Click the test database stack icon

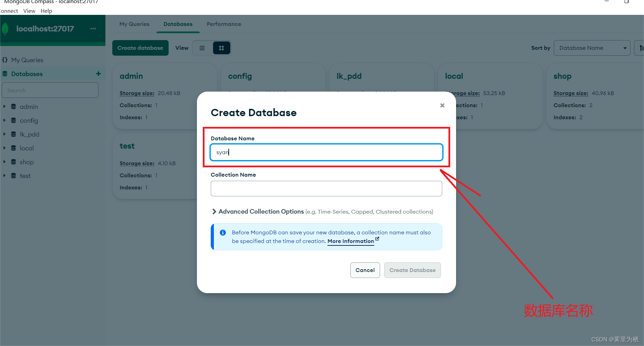(13, 176)
